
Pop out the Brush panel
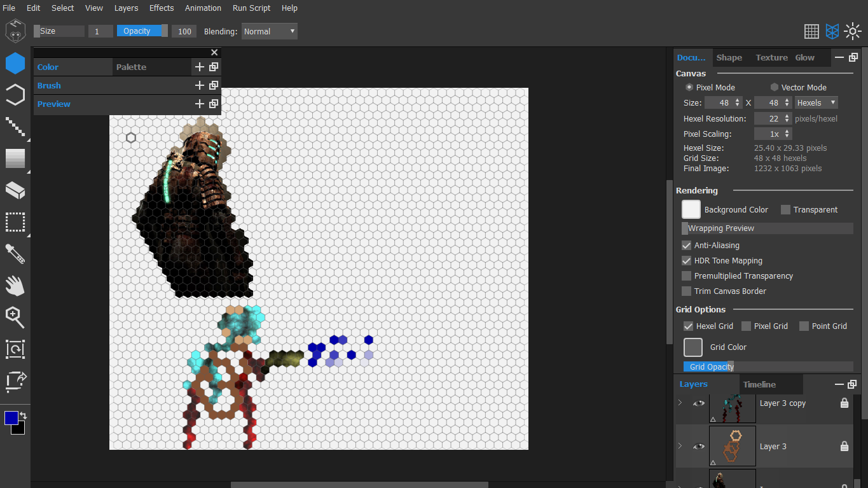tap(214, 85)
